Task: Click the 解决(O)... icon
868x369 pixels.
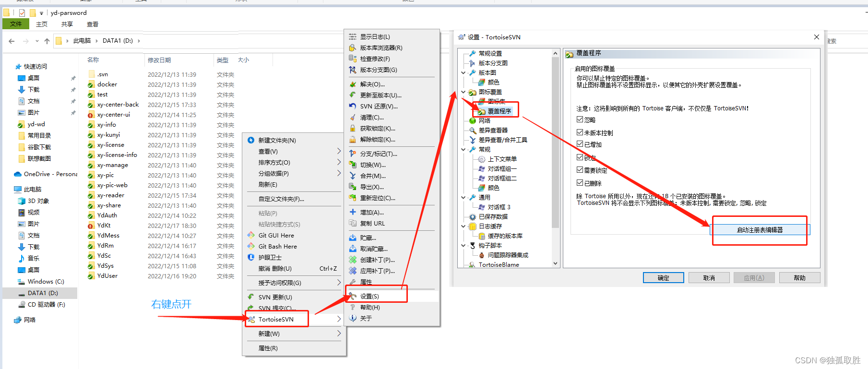Action: pos(353,84)
